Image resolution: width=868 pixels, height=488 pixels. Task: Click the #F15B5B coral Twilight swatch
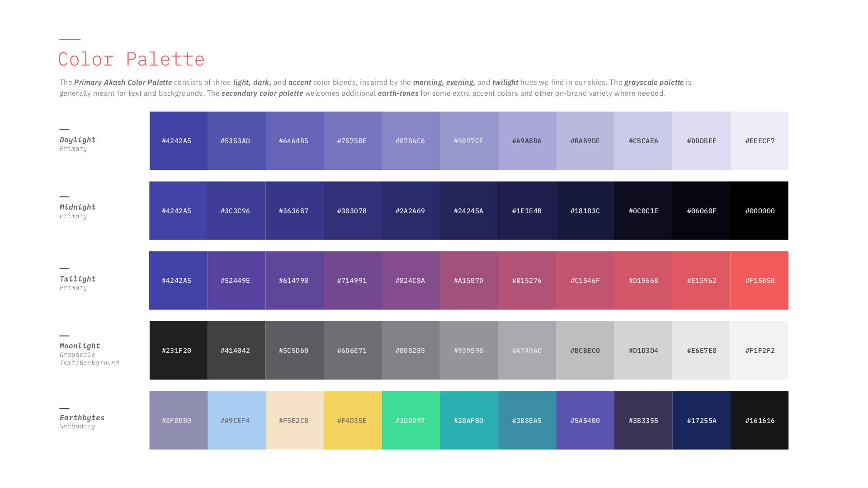759,280
